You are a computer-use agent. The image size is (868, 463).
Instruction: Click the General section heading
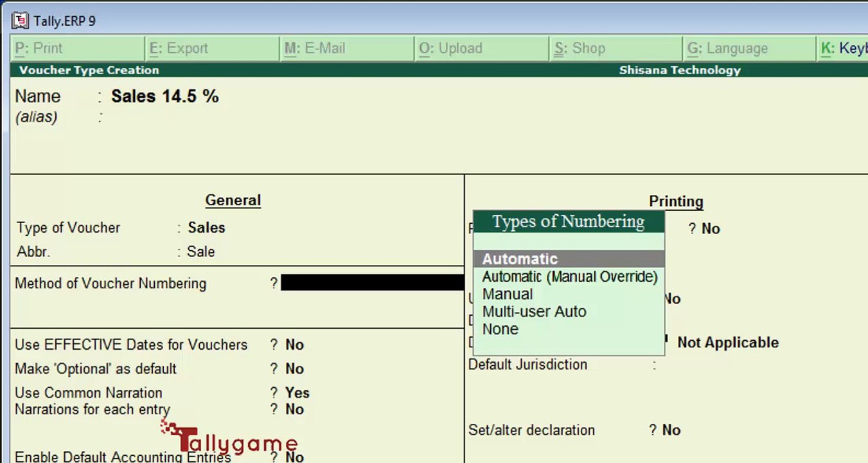tap(233, 201)
